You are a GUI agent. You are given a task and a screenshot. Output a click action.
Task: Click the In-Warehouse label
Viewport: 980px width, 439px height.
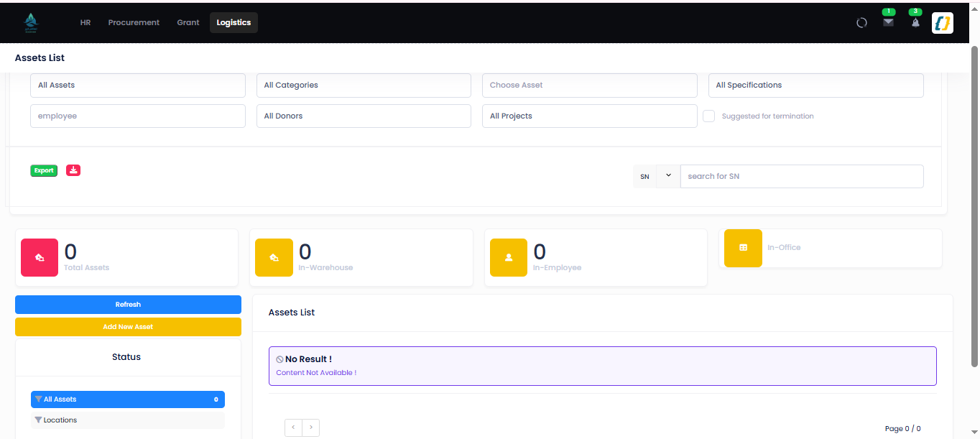coord(325,267)
